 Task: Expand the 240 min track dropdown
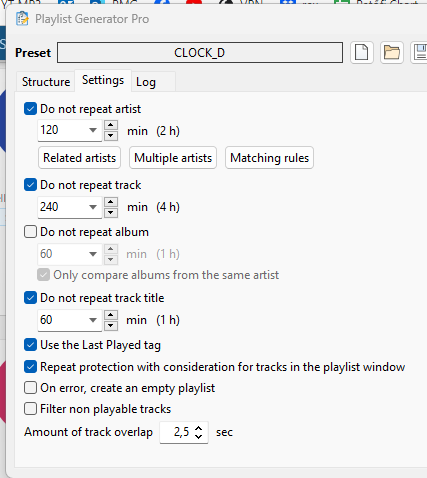click(93, 207)
